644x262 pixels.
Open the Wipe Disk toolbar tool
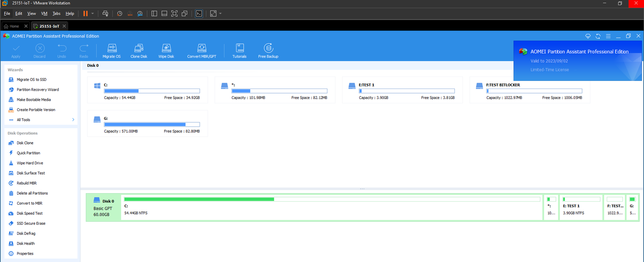(x=166, y=50)
